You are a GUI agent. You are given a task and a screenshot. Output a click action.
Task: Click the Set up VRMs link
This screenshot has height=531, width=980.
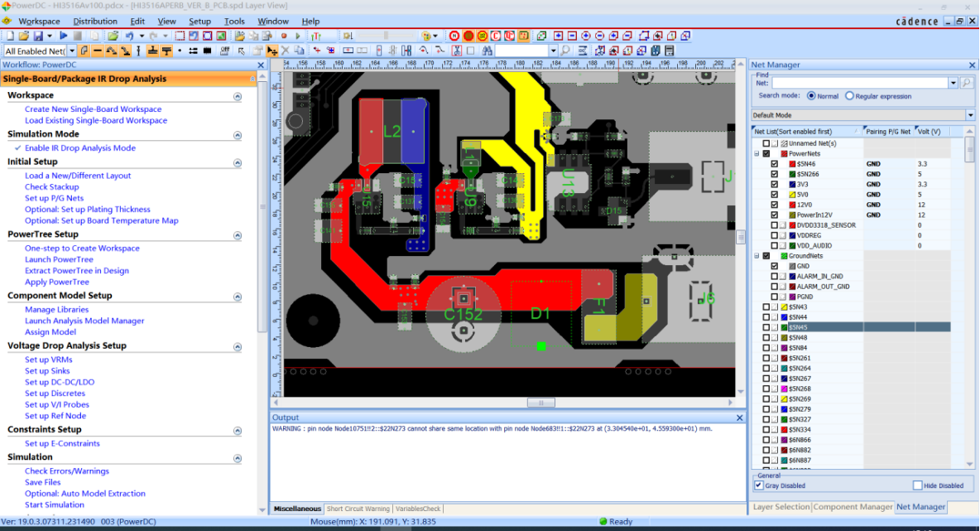(x=49, y=360)
